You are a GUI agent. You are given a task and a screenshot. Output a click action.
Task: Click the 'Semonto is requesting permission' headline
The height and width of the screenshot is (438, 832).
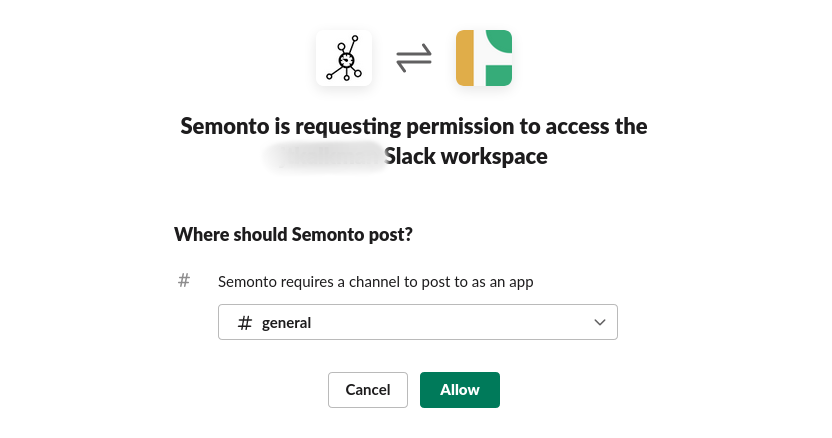pos(414,127)
